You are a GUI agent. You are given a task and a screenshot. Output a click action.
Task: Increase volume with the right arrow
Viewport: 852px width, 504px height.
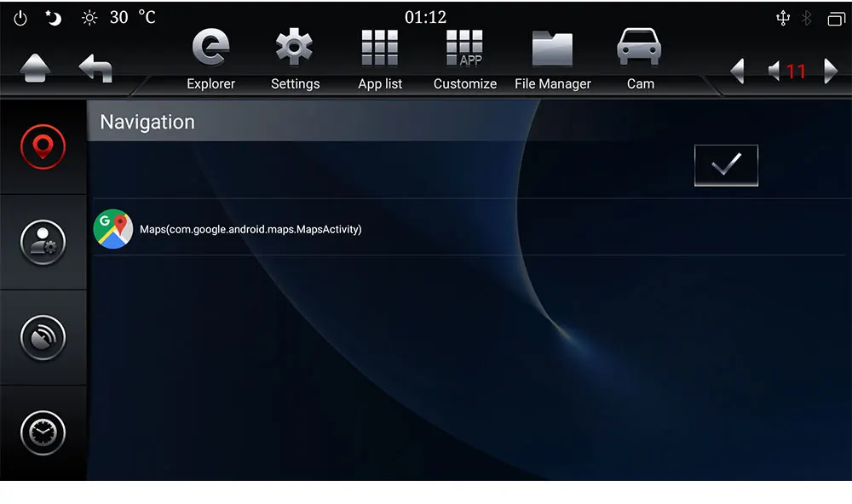831,72
